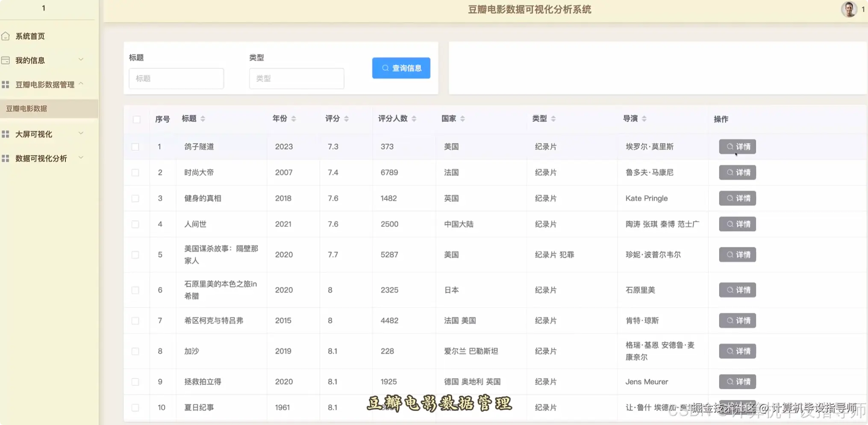Check the row for 拯救拍立得
Image resolution: width=868 pixels, height=425 pixels.
pos(135,382)
